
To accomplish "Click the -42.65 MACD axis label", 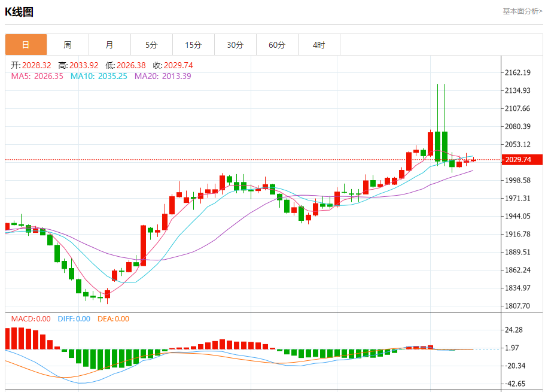I will (515, 384).
